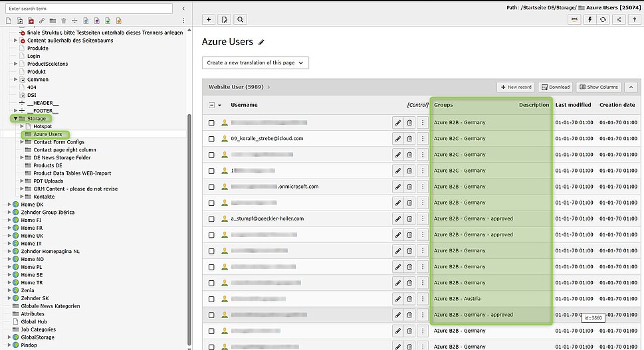Viewport: 644px width, 350px height.
Task: Collapse the Storage folder in page tree
Action: coord(15,118)
